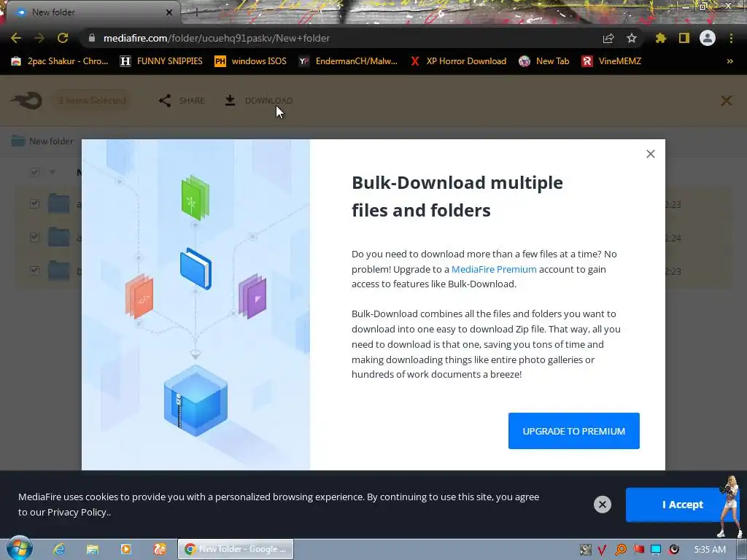Image resolution: width=747 pixels, height=560 pixels.
Task: Select the New folder browser tab
Action: click(90, 12)
